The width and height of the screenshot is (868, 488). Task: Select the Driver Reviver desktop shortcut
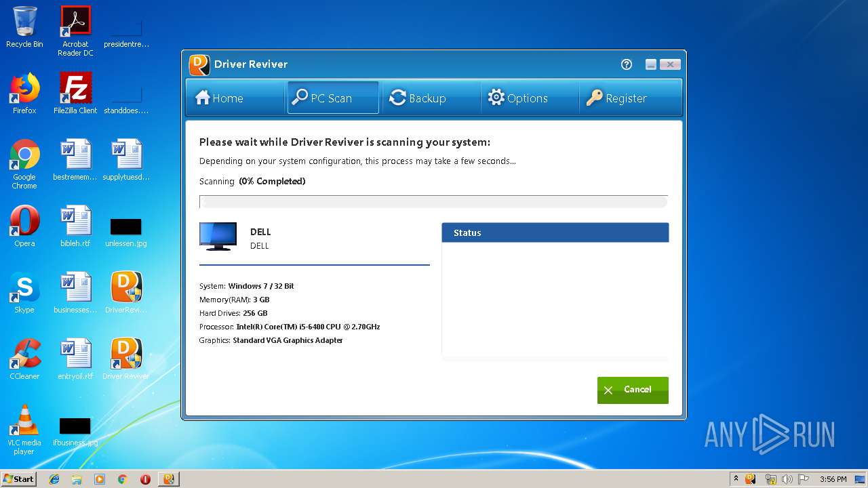click(126, 359)
